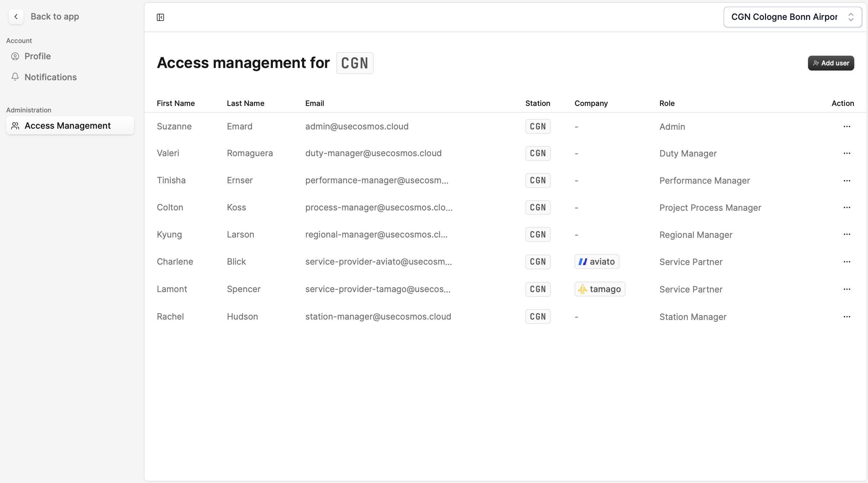Click the aviato company badge

[597, 262]
